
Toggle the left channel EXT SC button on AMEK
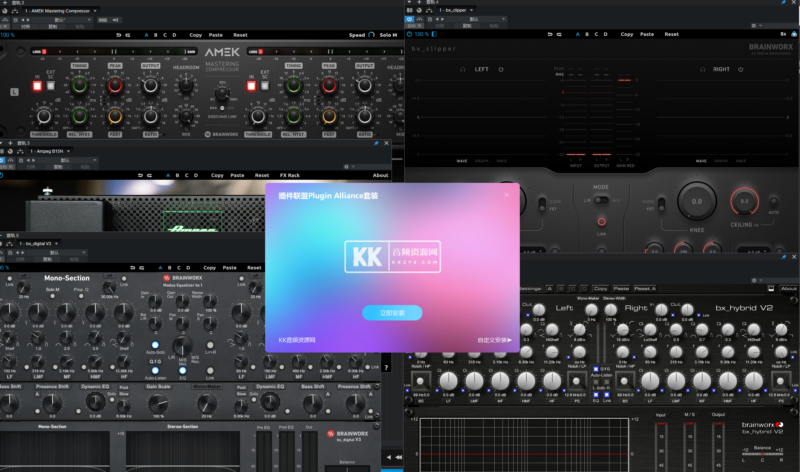51,86
